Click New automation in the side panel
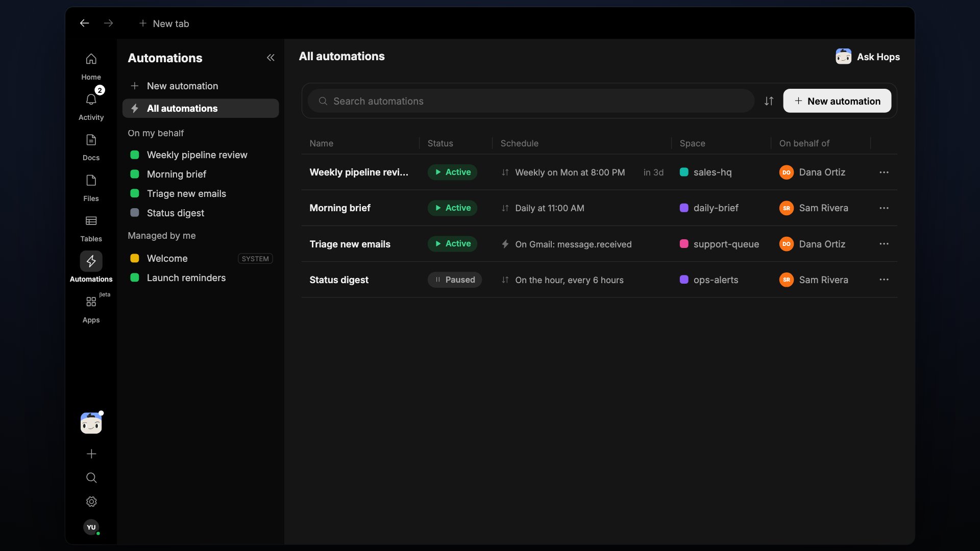This screenshot has width=980, height=551. pos(201,86)
